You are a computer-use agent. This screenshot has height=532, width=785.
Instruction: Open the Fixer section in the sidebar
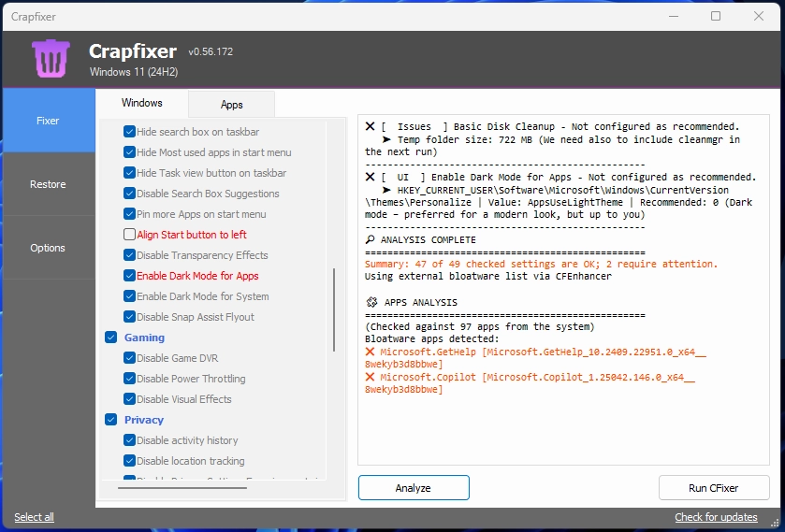(49, 121)
